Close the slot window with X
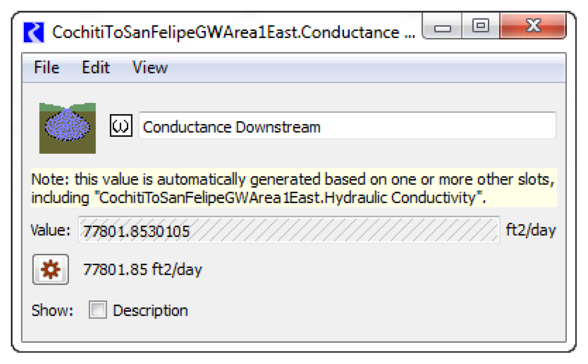 533,27
